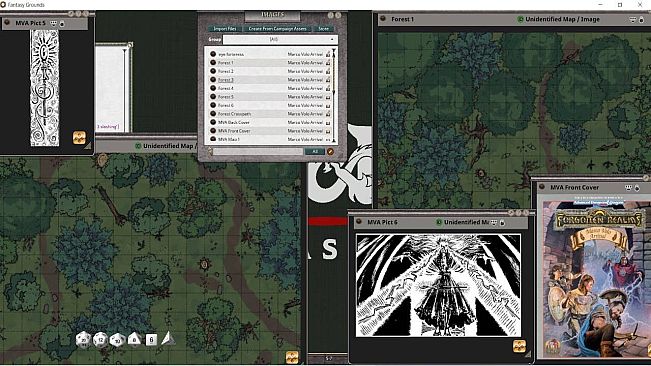This screenshot has width=651, height=366.
Task: Toggle identification icon in MVA Pict 6 window
Action: [439, 222]
